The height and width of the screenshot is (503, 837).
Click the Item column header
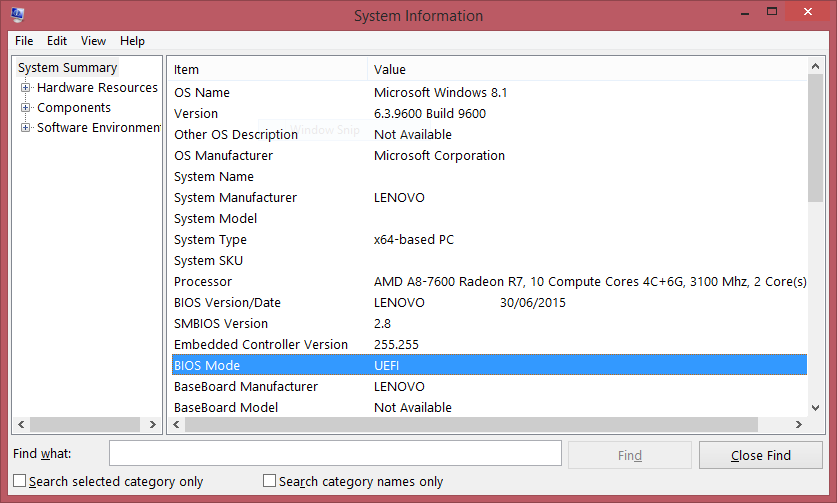[266, 69]
